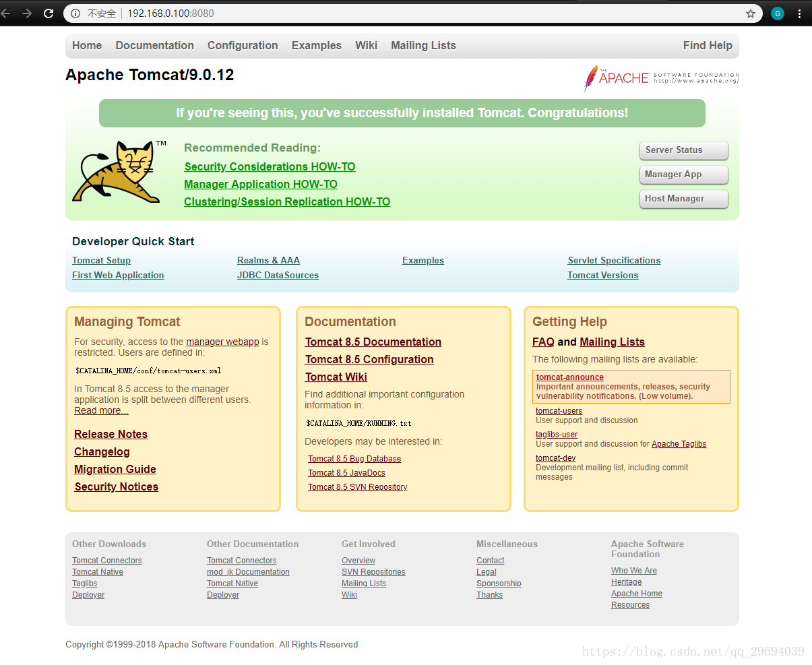Click the Manager App button
Viewport: 812px width, 665px height.
tap(683, 175)
